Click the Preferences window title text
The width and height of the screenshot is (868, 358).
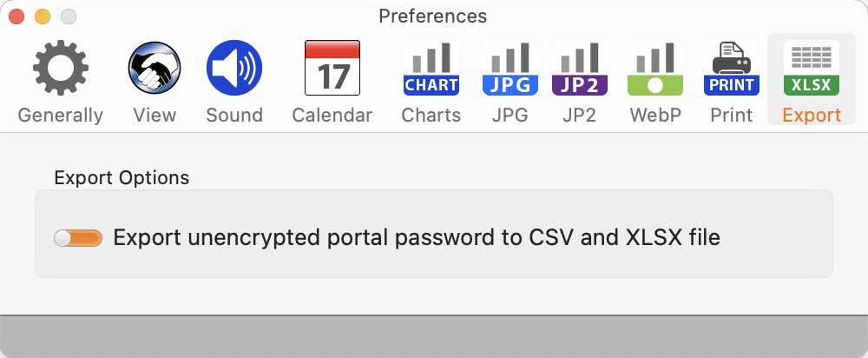coord(433,16)
